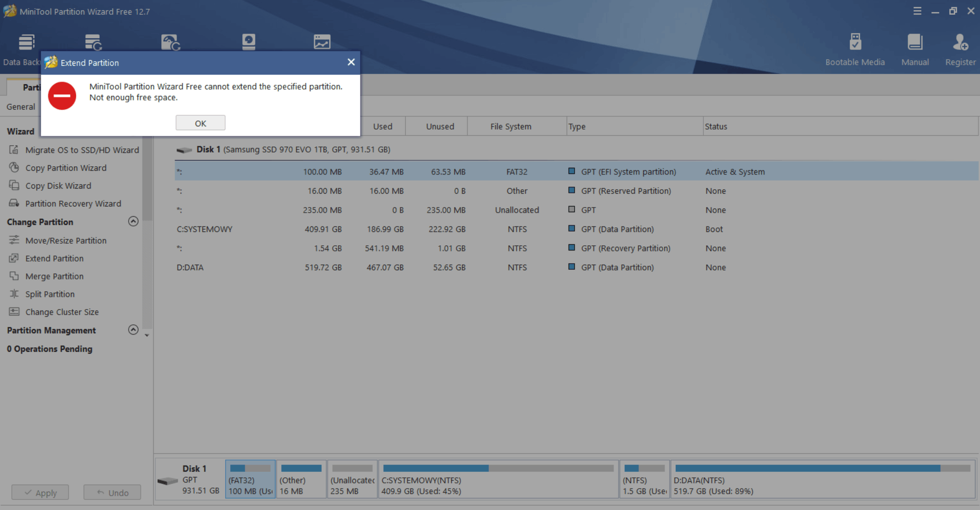Open the Data Recovery tool icon

coord(93,42)
